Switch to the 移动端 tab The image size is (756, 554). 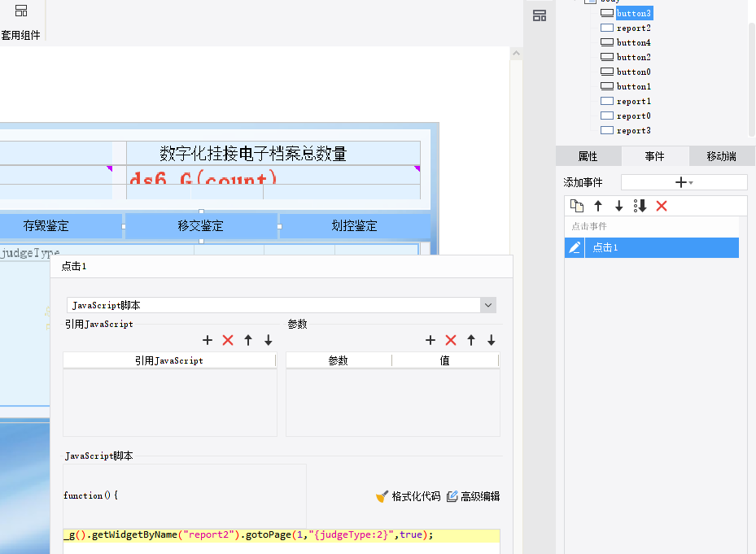point(721,156)
